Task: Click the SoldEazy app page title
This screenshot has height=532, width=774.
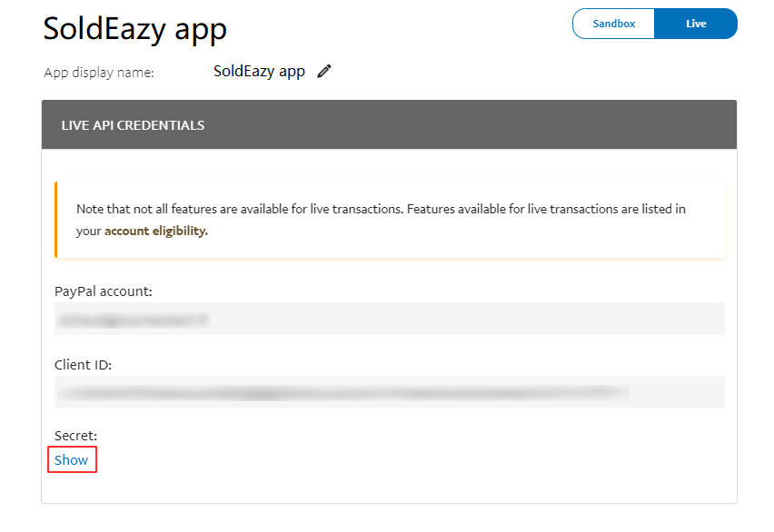Action: [x=134, y=29]
